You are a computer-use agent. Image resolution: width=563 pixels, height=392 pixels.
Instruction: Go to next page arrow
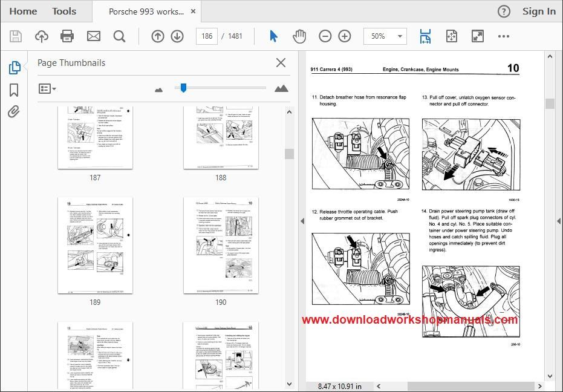point(177,36)
